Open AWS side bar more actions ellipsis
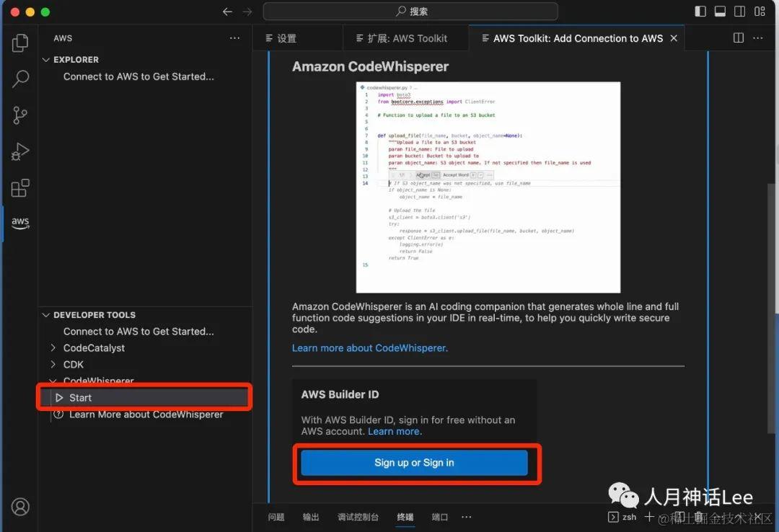 pyautogui.click(x=234, y=38)
